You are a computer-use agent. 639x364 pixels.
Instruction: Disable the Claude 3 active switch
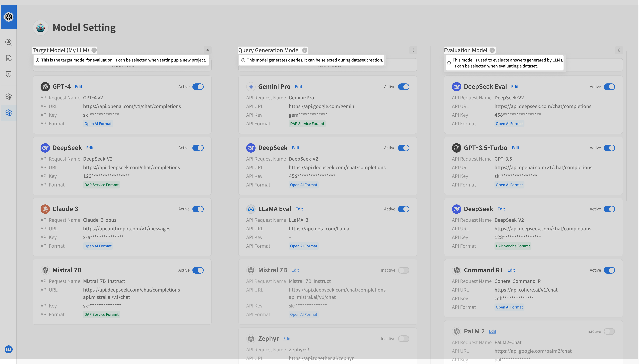[x=198, y=209]
